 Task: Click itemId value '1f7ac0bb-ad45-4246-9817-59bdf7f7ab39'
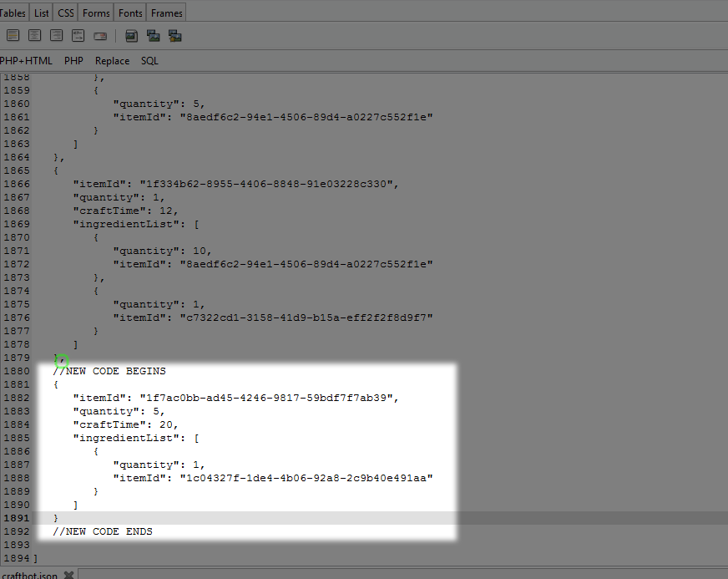tap(266, 398)
